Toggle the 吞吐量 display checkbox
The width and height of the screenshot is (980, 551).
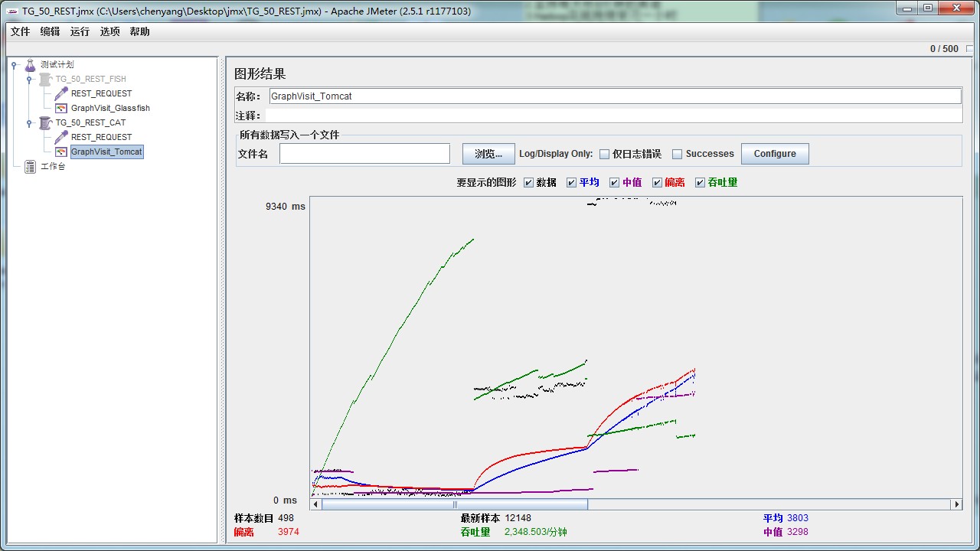coord(701,182)
